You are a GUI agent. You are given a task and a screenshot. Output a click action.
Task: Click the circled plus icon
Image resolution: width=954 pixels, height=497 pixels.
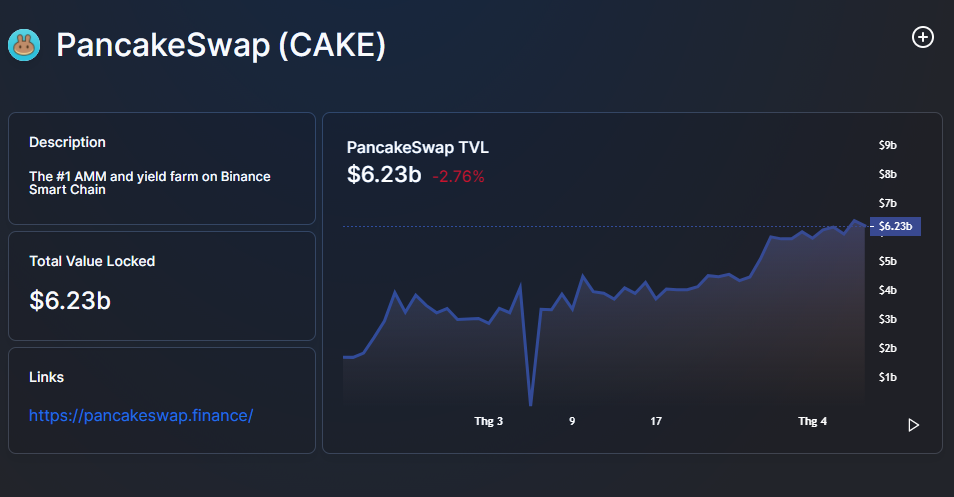(x=922, y=37)
